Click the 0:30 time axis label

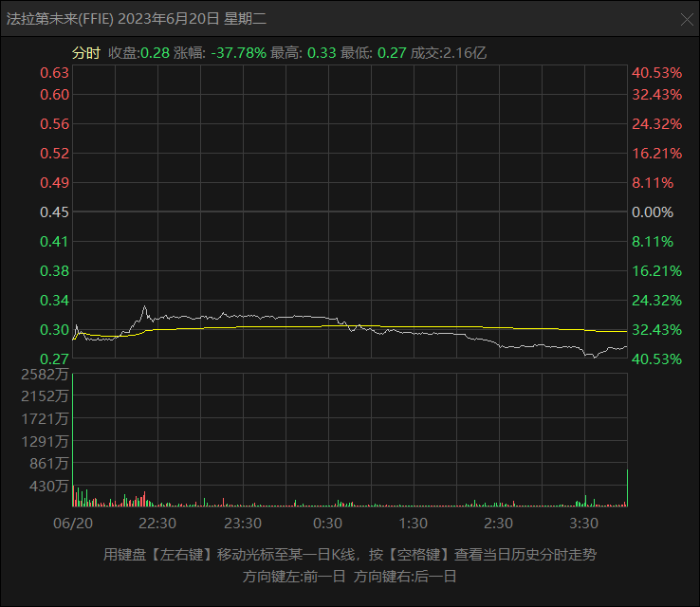point(327,524)
